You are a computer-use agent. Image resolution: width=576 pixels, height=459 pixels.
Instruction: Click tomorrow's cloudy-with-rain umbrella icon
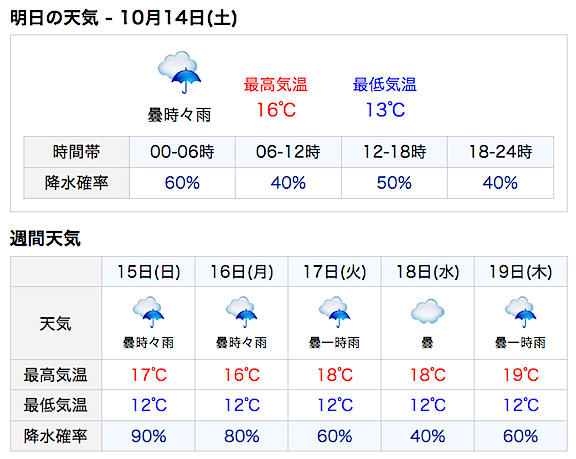coord(180,72)
